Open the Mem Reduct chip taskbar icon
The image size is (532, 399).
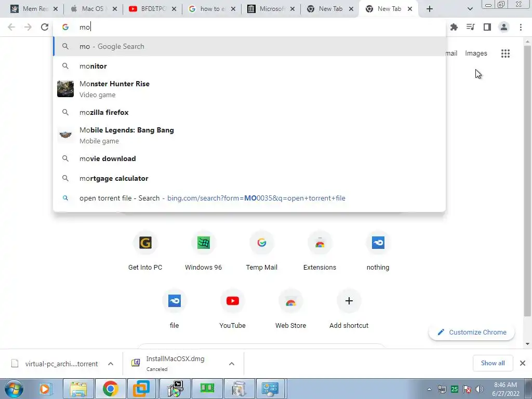click(x=207, y=389)
